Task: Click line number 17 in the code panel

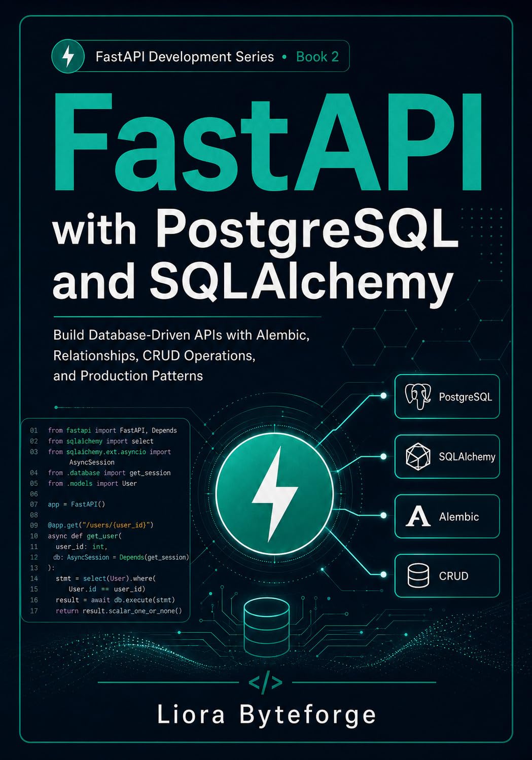Action: coord(34,611)
